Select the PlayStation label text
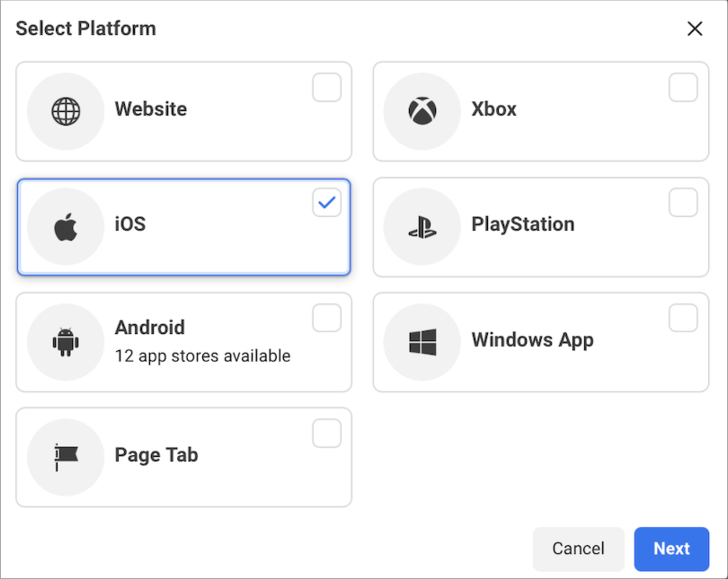 pyautogui.click(x=523, y=225)
